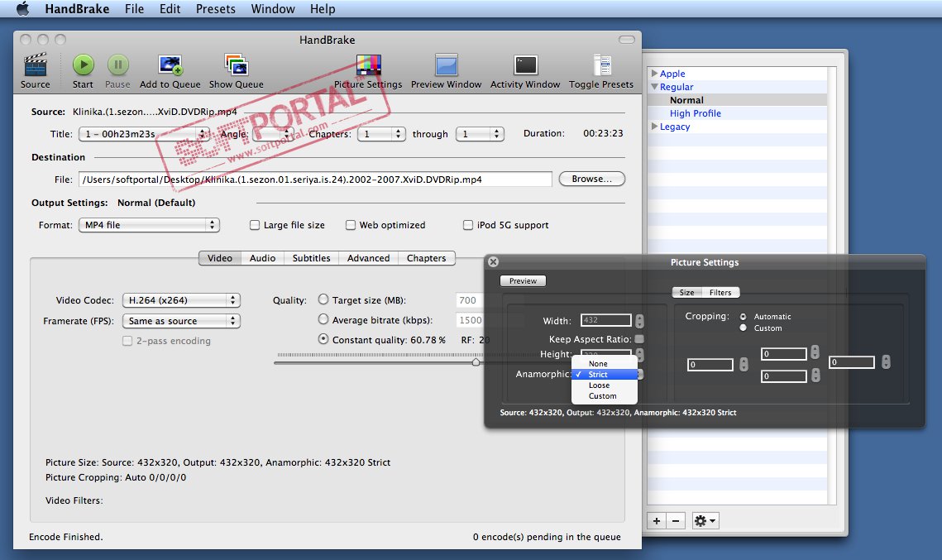Switch to the Advanced tab

tap(368, 258)
